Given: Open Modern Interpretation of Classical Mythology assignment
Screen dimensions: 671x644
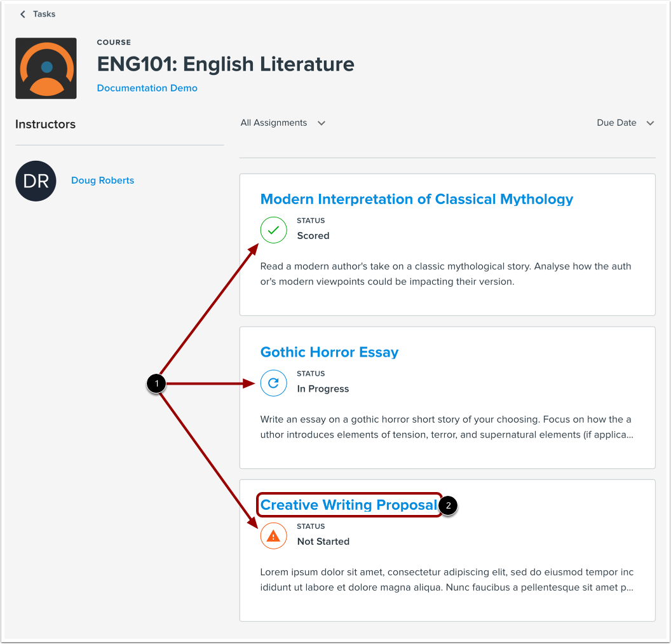Looking at the screenshot, I should click(x=416, y=199).
